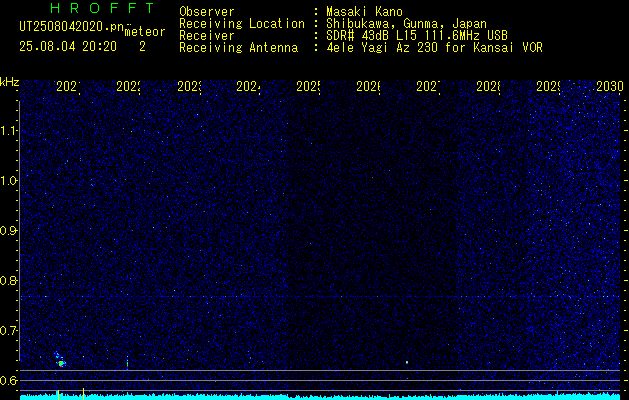Click the 'Receiver' field label
The height and width of the screenshot is (400, 629).
pyautogui.click(x=207, y=36)
